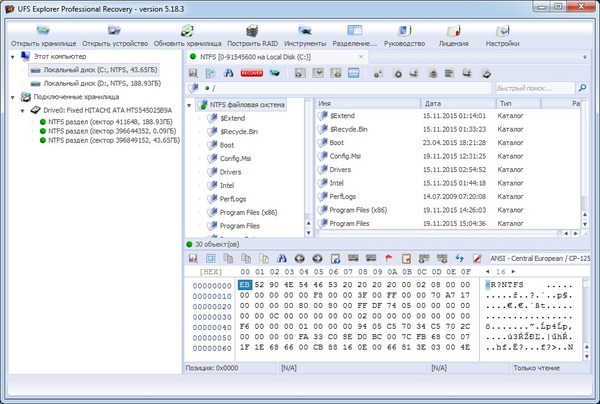This screenshot has width=600, height=404.
Task: Click the left arrow in hex toolbar
Action: click(298, 258)
